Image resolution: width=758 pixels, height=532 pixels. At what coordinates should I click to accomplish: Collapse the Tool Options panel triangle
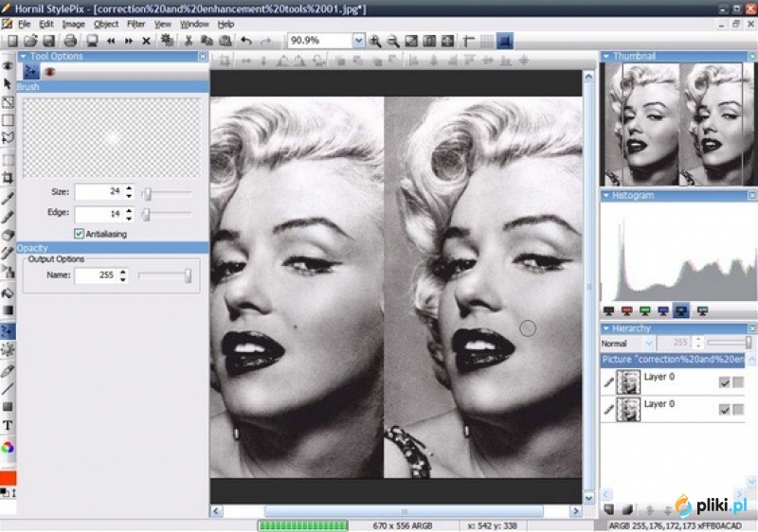[x=23, y=57]
